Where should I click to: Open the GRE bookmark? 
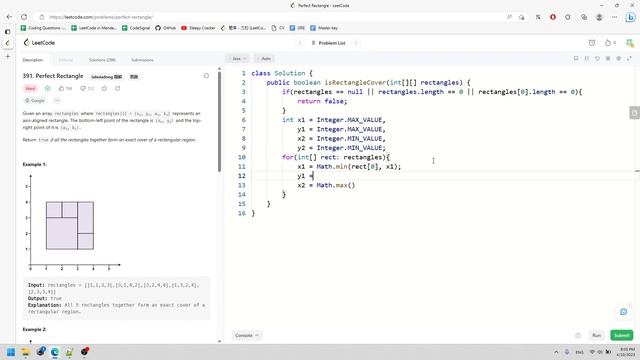(x=297, y=28)
